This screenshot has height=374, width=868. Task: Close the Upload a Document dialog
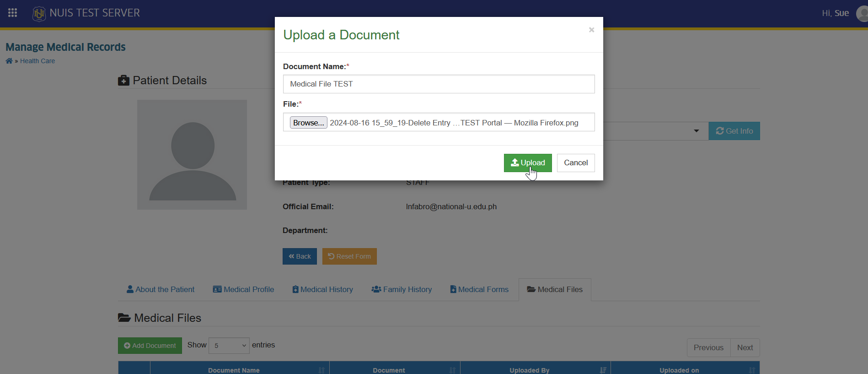pyautogui.click(x=591, y=30)
